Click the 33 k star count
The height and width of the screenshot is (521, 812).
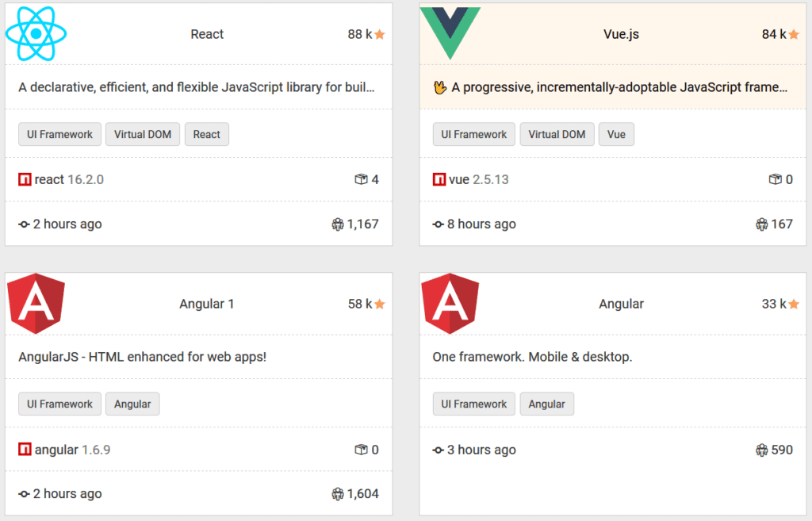774,304
